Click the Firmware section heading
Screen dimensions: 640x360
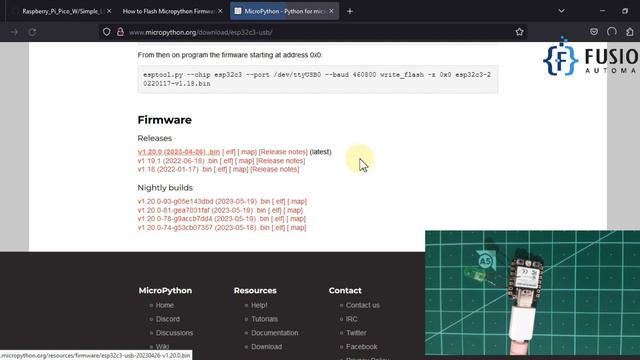point(164,120)
